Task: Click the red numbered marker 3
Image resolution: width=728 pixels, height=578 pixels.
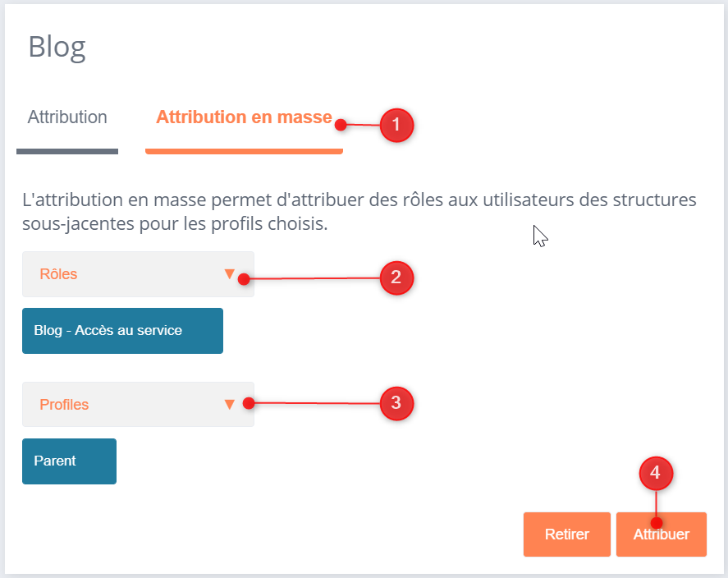Action: pyautogui.click(x=396, y=403)
